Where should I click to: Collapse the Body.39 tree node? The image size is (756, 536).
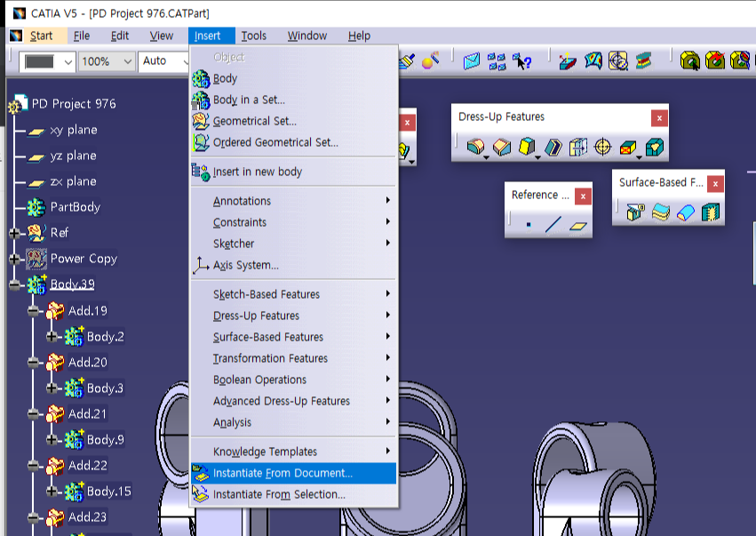pos(14,284)
